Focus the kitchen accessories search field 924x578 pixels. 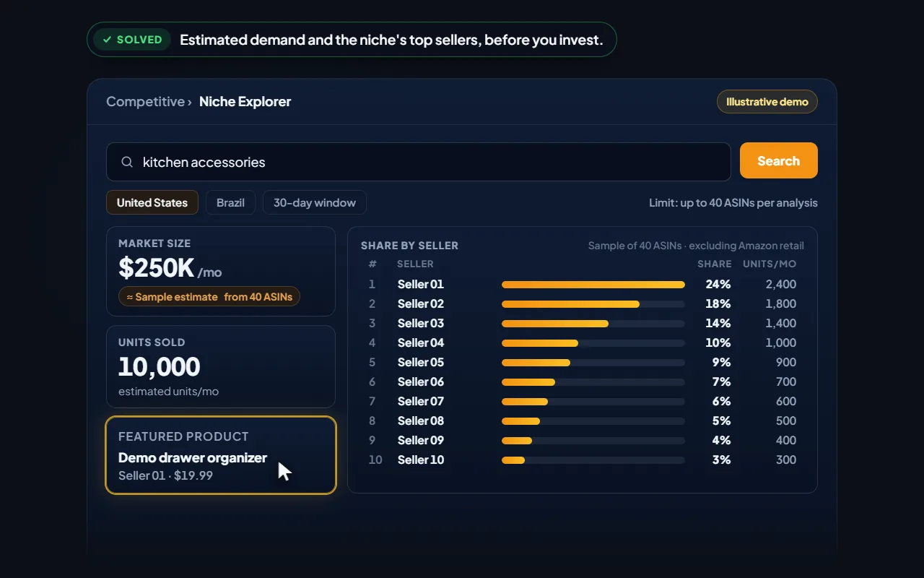419,162
